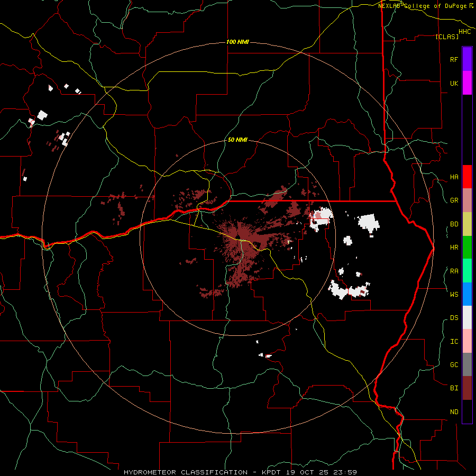Click the 'WS' legend label

coord(454,295)
